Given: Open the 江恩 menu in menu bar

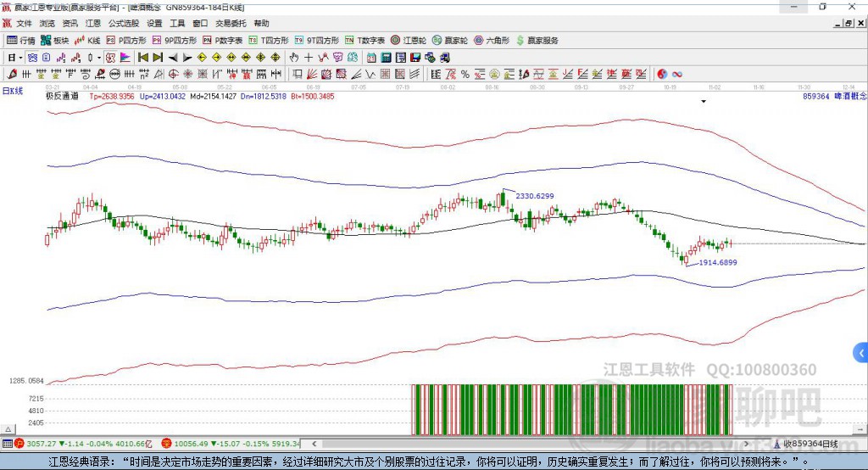Looking at the screenshot, I should coord(93,24).
